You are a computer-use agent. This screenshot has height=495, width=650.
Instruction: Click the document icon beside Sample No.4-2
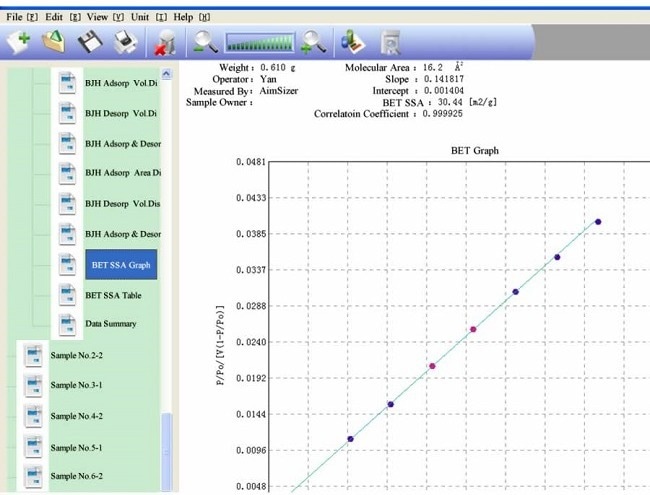coord(33,416)
